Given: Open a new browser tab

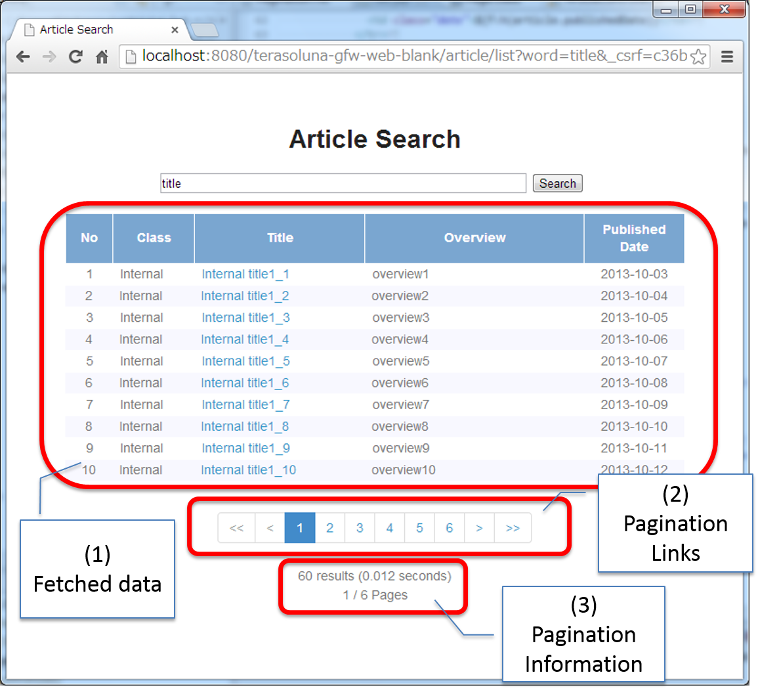Looking at the screenshot, I should click(x=205, y=30).
